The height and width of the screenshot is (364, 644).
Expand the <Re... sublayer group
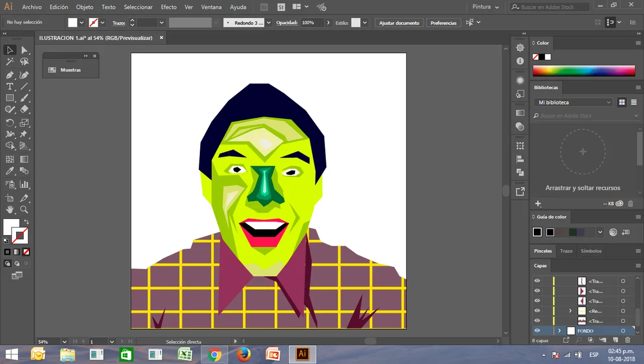click(x=570, y=311)
